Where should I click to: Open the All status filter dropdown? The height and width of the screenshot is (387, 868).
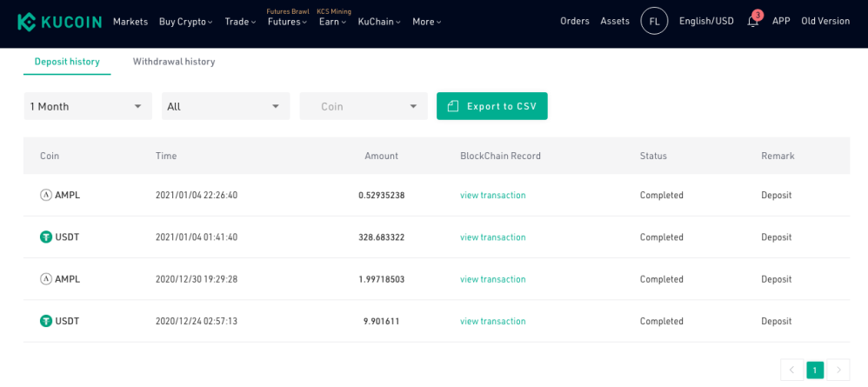tap(226, 106)
